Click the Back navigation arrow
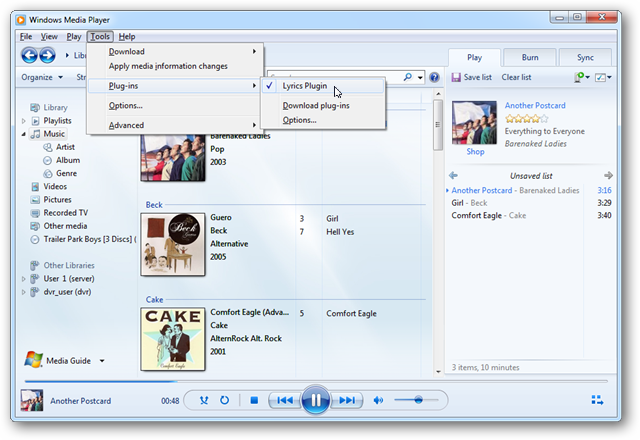Viewport: 640px width, 440px height. pos(29,55)
